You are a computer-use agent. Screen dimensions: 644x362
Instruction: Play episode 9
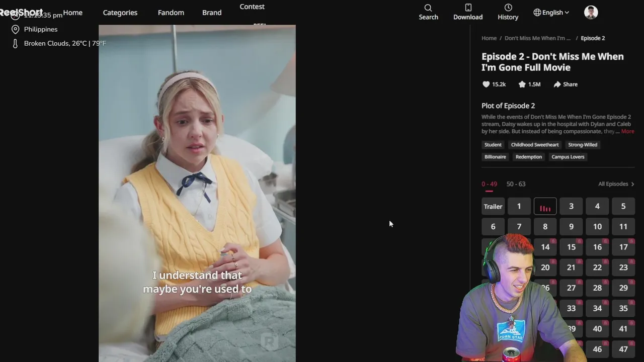tap(571, 227)
